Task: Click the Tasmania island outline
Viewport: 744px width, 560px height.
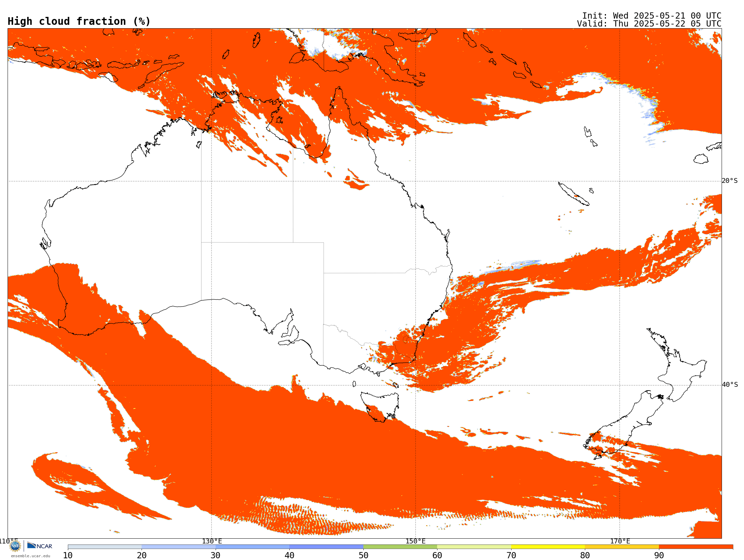Action: 380,407
